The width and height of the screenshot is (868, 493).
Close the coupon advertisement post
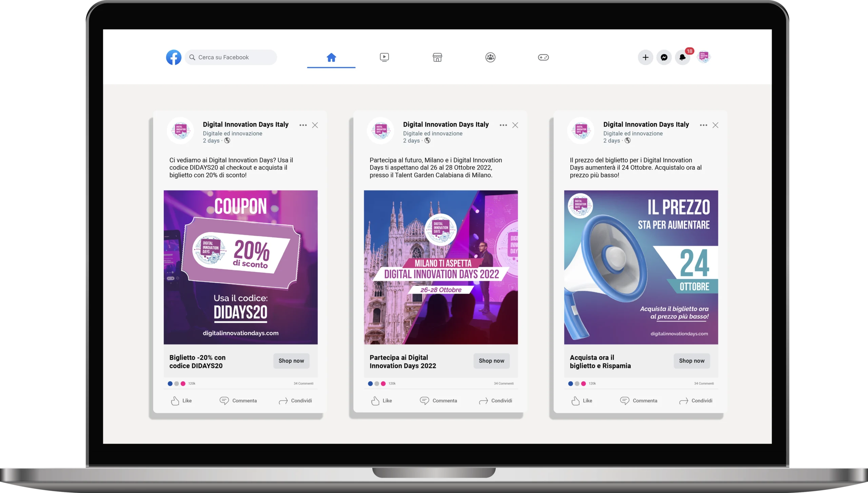pyautogui.click(x=315, y=125)
